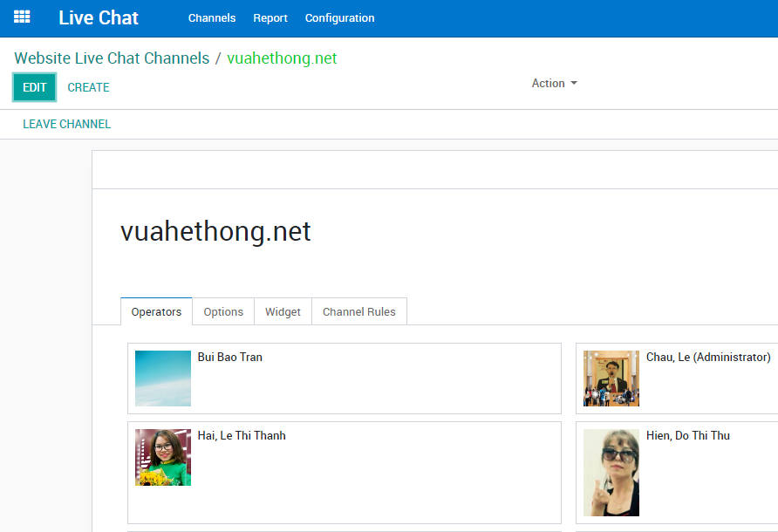This screenshot has width=778, height=532.
Task: Click the LEAVE CHANNEL button
Action: point(66,124)
